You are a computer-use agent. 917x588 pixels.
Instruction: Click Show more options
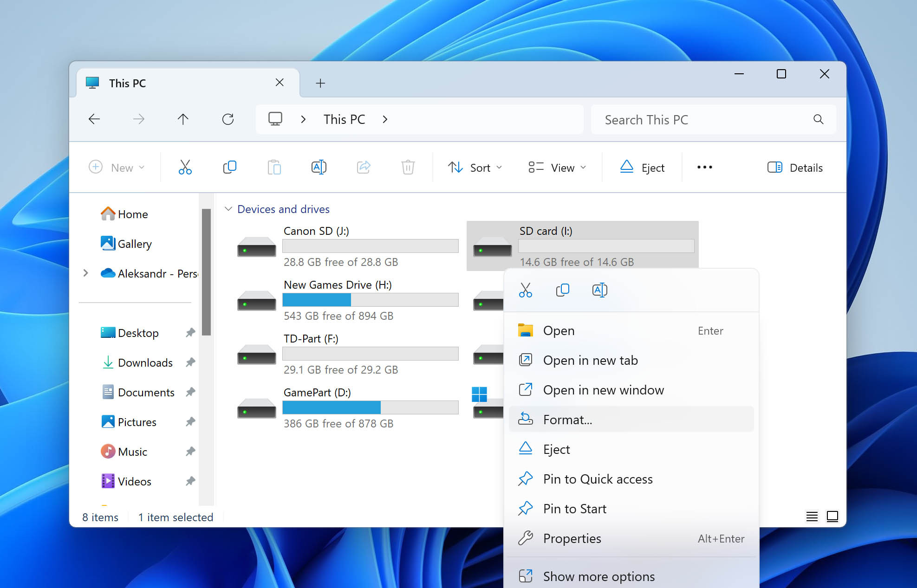click(x=631, y=576)
